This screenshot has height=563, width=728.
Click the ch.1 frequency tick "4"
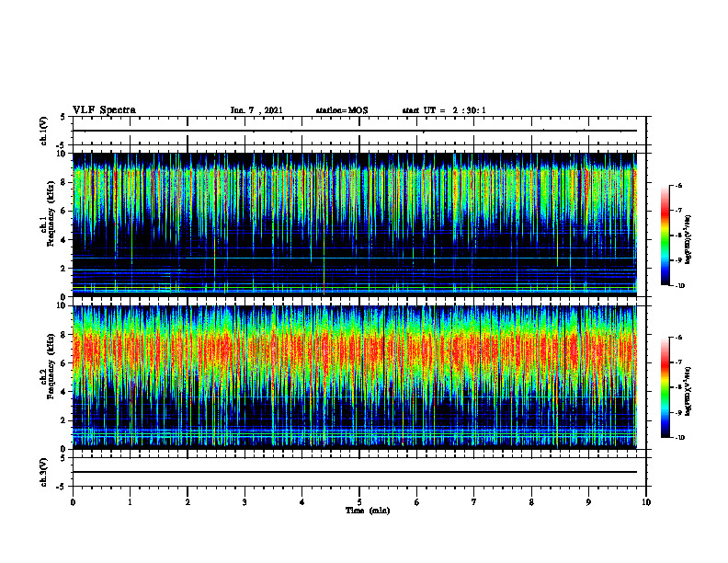coord(64,240)
